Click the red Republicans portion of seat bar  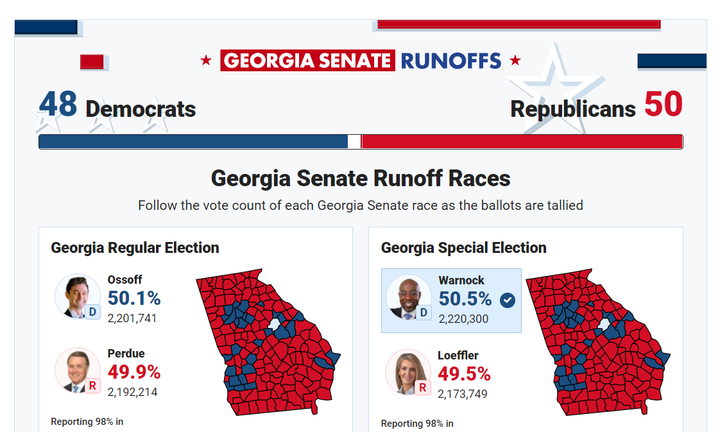(521, 141)
